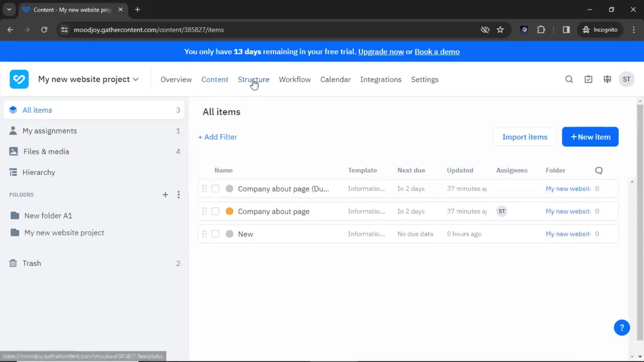The image size is (644, 362).
Task: Click the search icon in top navigation
Action: click(569, 79)
